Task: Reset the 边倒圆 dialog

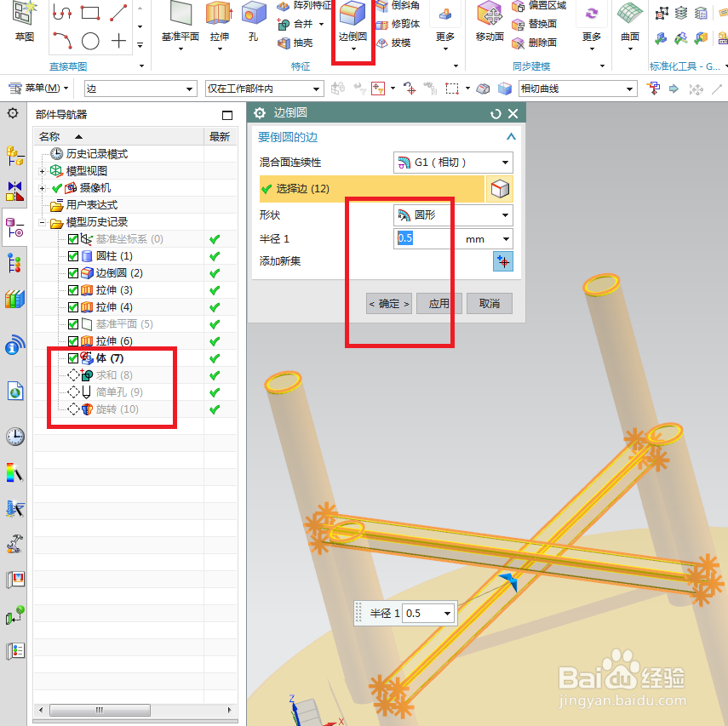Action: (496, 114)
